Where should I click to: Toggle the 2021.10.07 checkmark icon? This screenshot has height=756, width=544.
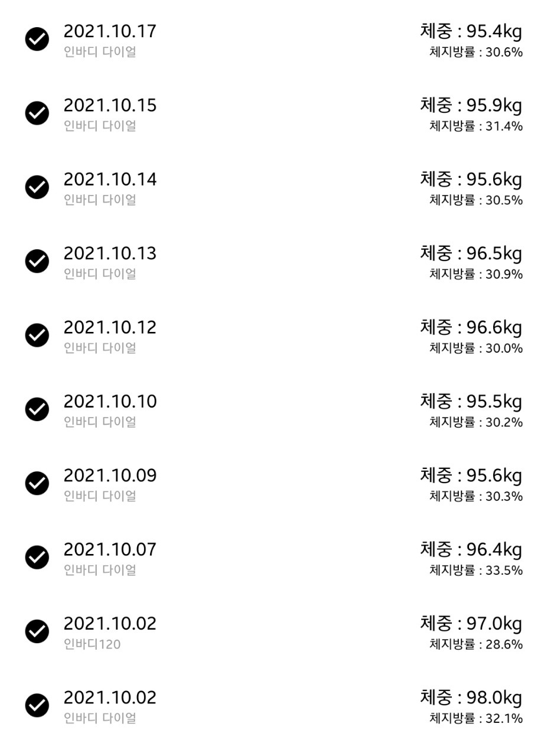37,558
